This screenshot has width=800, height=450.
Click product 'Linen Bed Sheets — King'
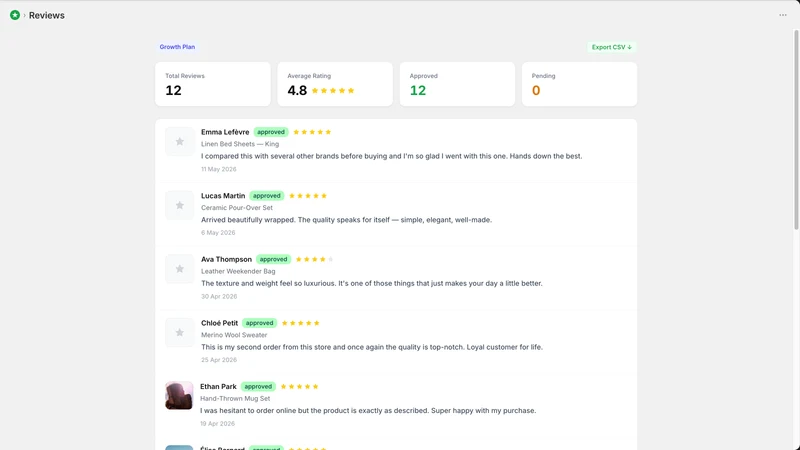click(x=240, y=144)
